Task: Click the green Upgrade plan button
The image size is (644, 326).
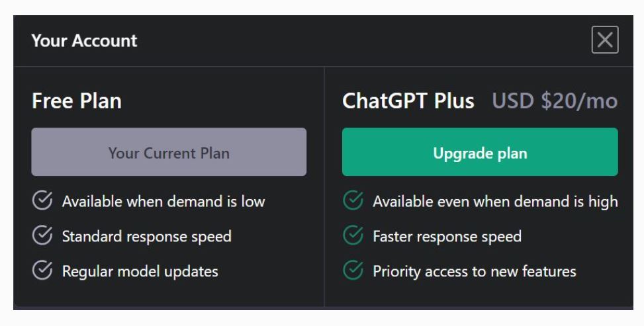Action: click(x=480, y=153)
